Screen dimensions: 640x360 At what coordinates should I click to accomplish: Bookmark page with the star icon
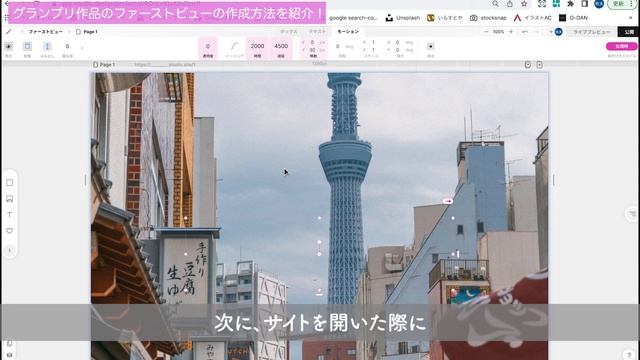(524, 4)
